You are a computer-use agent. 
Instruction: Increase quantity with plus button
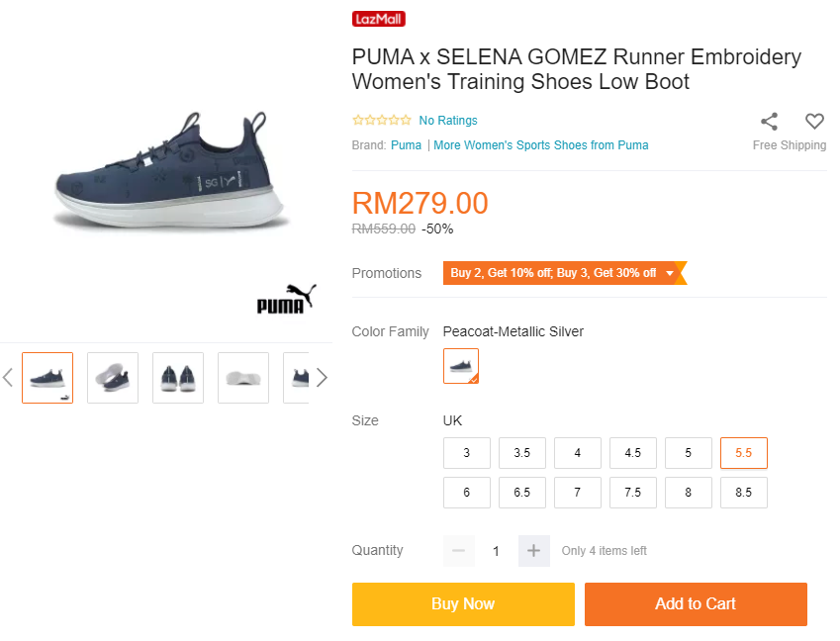pyautogui.click(x=533, y=551)
